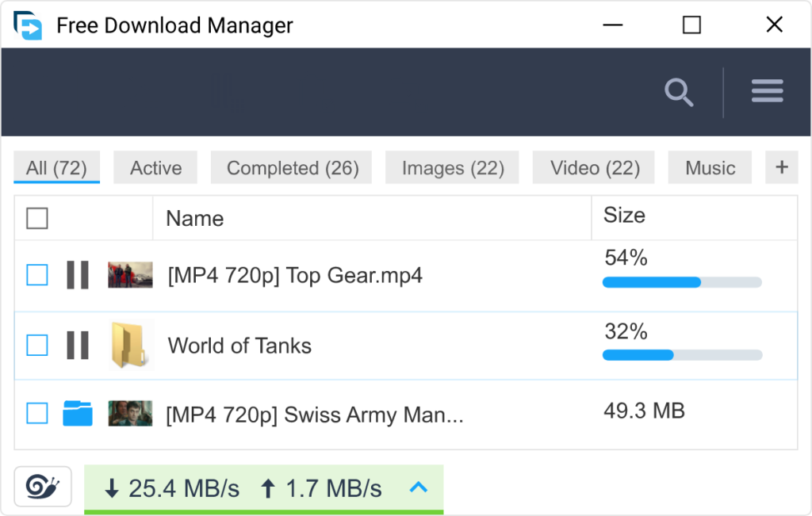This screenshot has height=516, width=812.
Task: Pause the Top Gear.mp4 download
Action: 77,275
